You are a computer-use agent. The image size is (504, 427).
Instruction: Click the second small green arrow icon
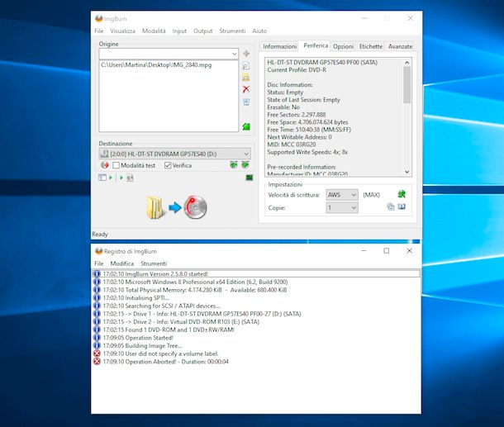(x=121, y=178)
